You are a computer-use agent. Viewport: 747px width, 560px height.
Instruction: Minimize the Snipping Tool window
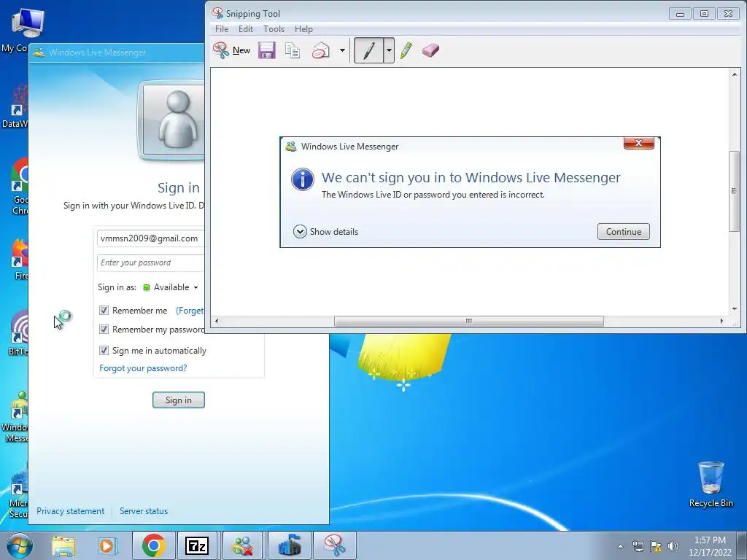(x=680, y=14)
